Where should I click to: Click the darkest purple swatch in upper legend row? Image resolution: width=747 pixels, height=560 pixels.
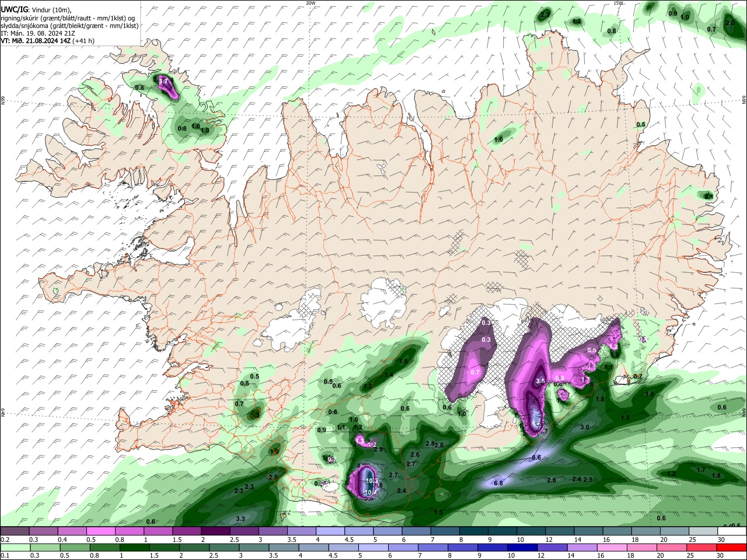215,531
